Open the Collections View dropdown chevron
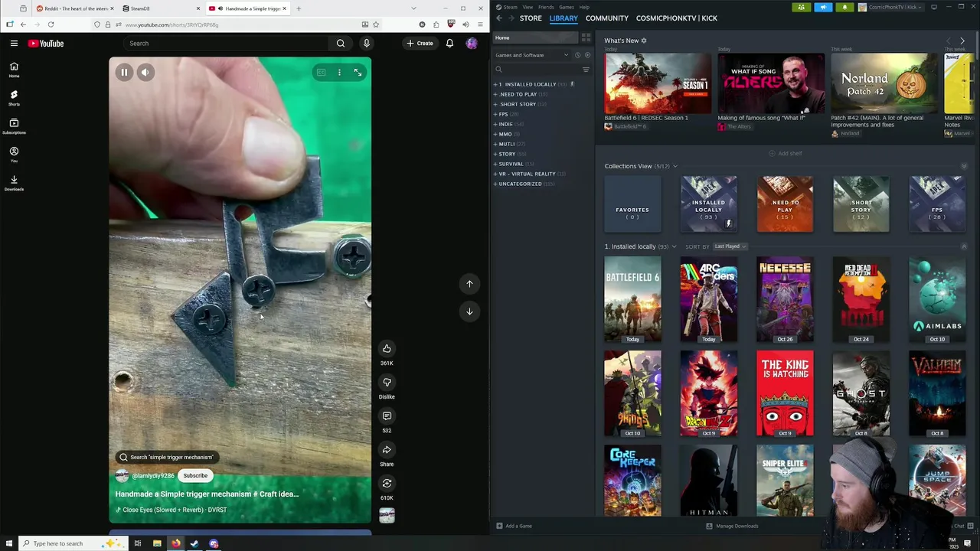980x551 pixels. [x=675, y=166]
